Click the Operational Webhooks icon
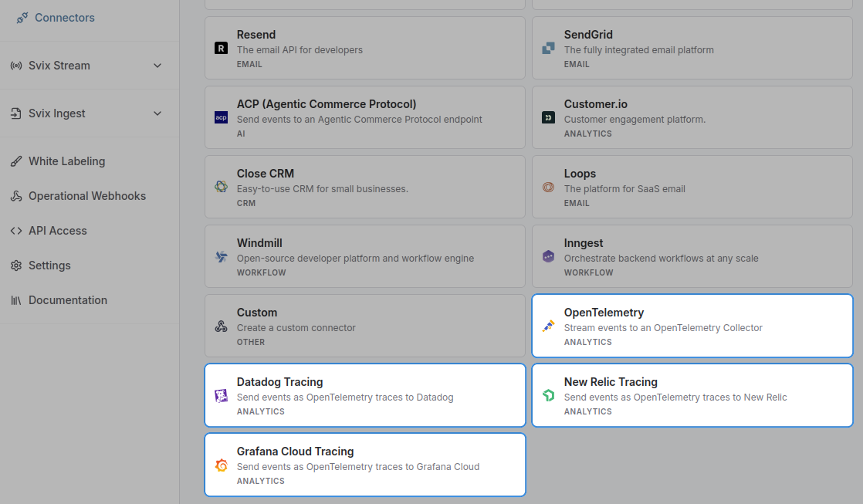Viewport: 863px width, 504px height. [16, 196]
